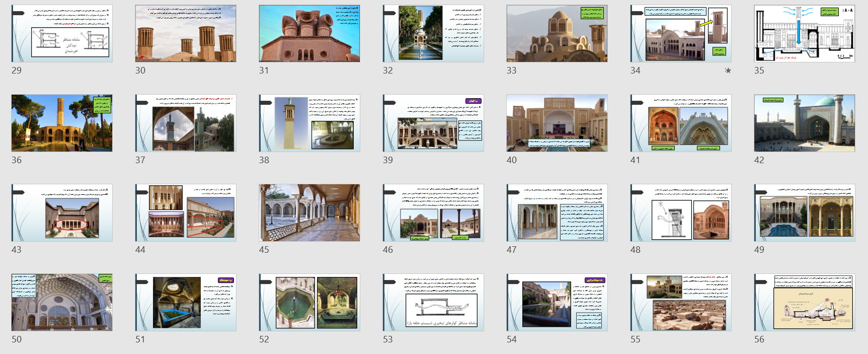Select slide 34 thumbnail with yellow arrow
The image size is (868, 354).
(681, 34)
